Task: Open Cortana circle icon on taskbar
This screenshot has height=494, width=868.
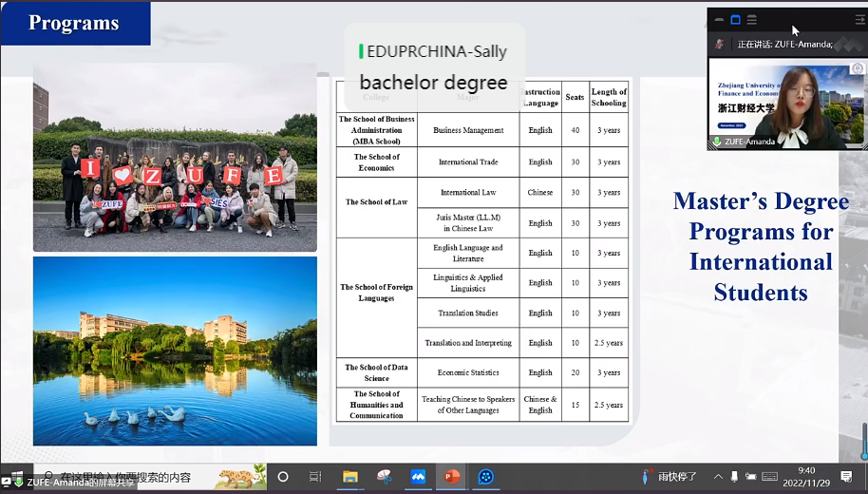Action: [x=282, y=477]
